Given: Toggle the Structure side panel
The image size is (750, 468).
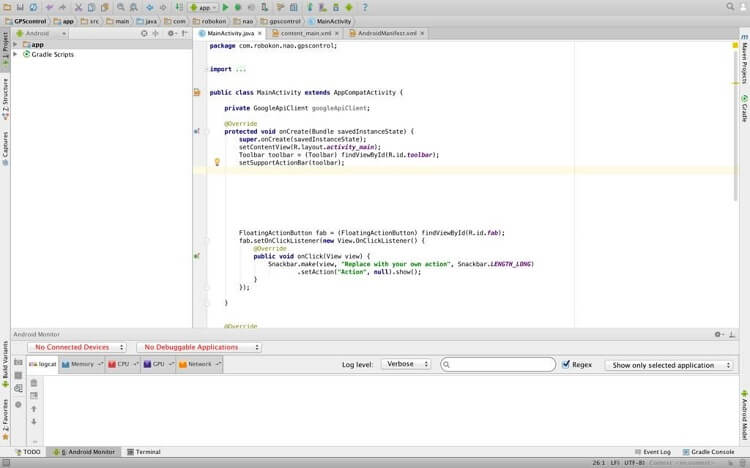Looking at the screenshot, I should coord(5,99).
